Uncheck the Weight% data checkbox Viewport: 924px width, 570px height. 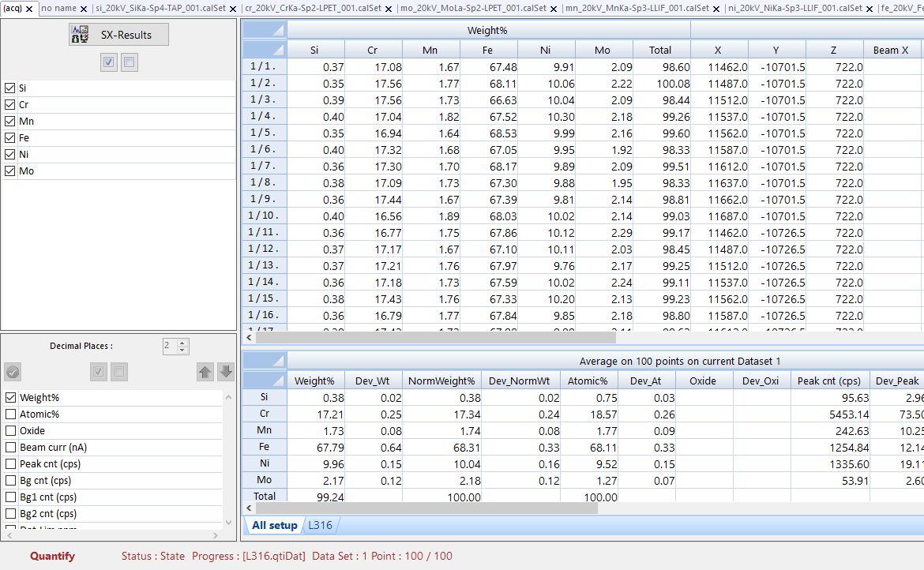coord(10,398)
